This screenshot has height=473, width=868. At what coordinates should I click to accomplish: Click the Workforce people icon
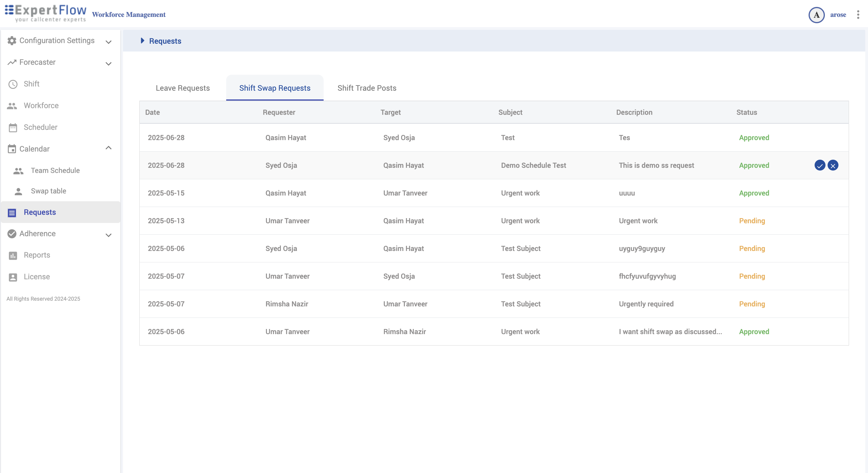pos(12,106)
